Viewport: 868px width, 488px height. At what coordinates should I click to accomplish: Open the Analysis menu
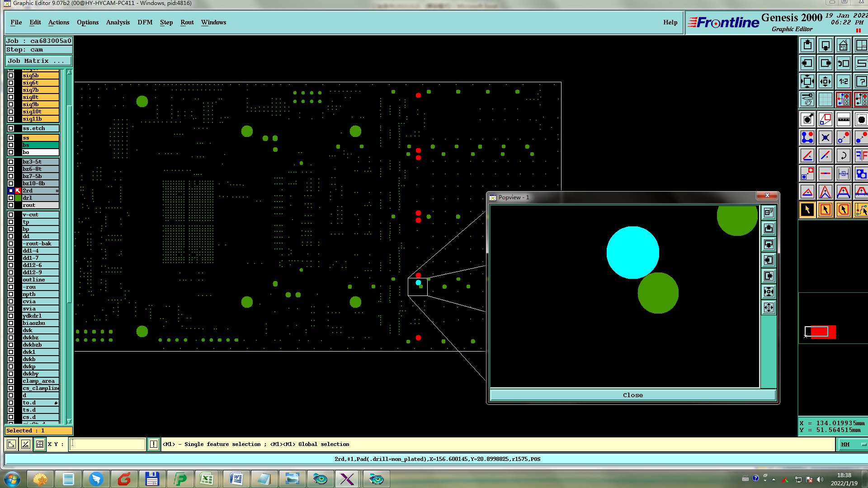tap(118, 22)
